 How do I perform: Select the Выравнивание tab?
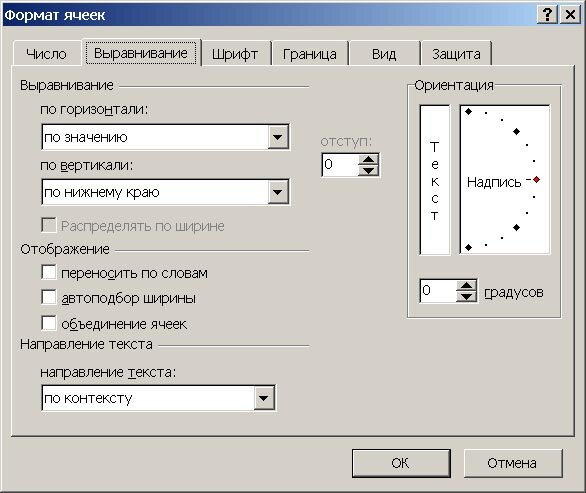click(141, 53)
